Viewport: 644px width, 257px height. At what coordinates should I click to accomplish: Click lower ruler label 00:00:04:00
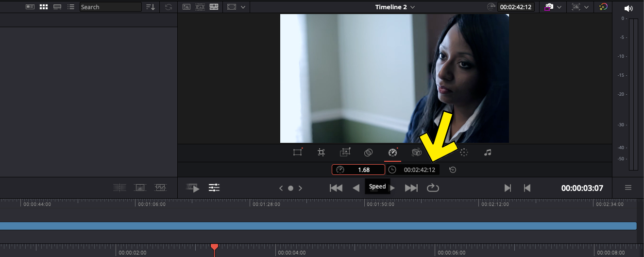tap(292, 253)
